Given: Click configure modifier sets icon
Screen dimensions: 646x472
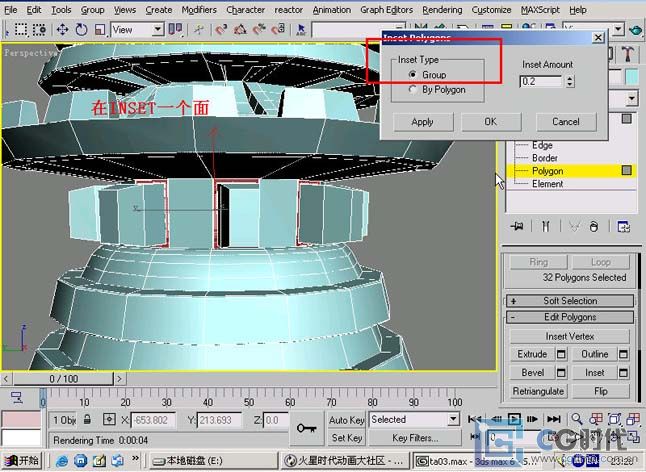Looking at the screenshot, I should coord(623,226).
